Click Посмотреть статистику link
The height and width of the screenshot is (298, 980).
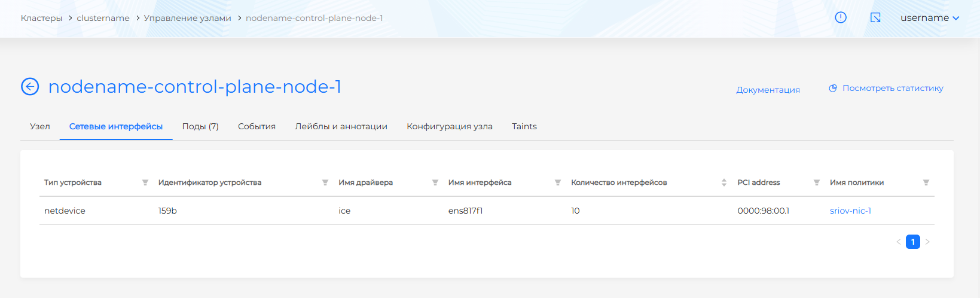892,89
